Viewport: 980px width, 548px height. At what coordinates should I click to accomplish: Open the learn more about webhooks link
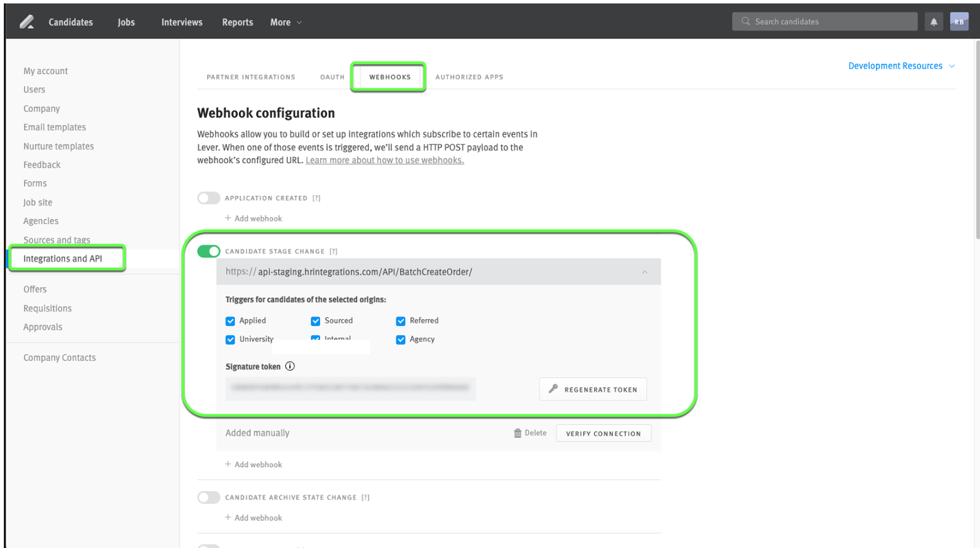tap(384, 159)
